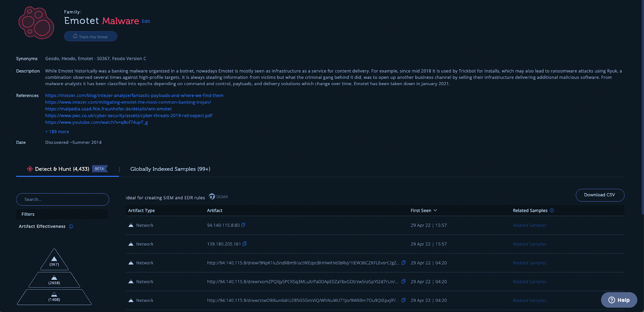
Task: Click the Artifact Type column header
Action: click(141, 211)
